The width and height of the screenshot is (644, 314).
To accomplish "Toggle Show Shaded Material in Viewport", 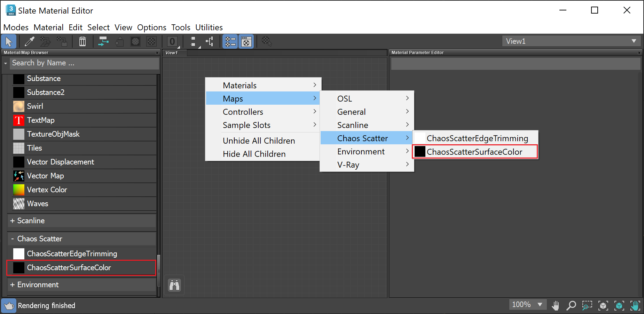I will coord(135,41).
